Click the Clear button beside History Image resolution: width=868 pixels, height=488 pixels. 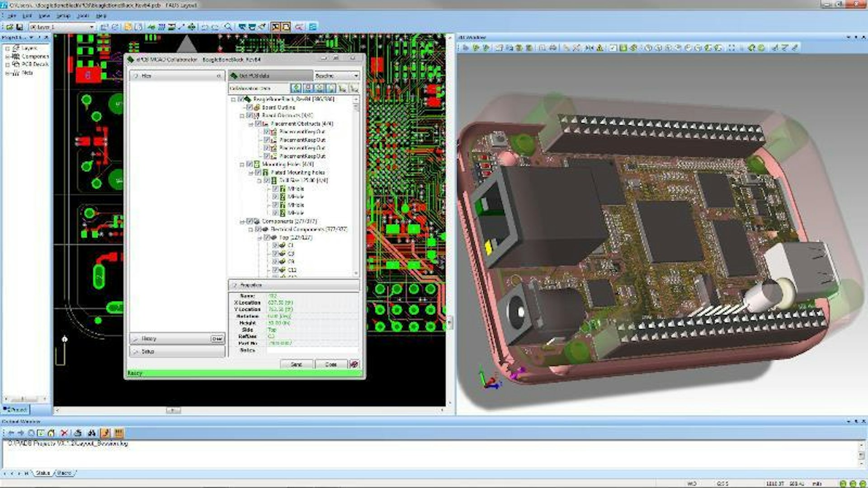coord(217,338)
